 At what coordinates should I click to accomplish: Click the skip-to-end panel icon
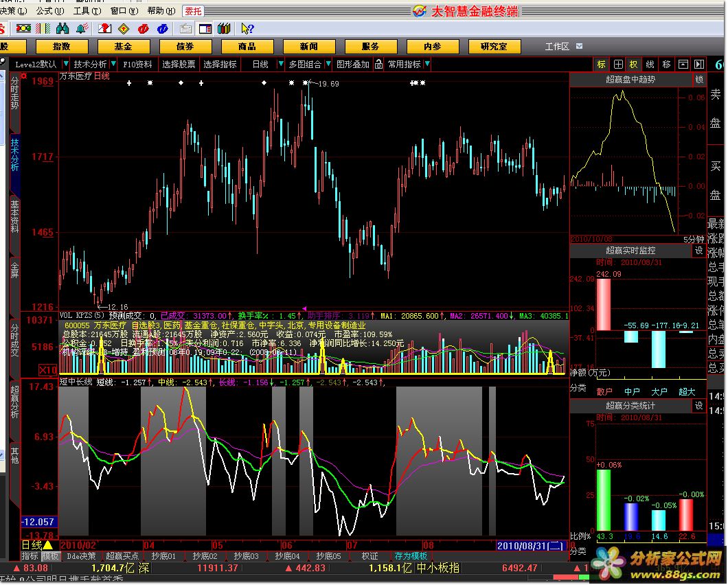click(698, 65)
